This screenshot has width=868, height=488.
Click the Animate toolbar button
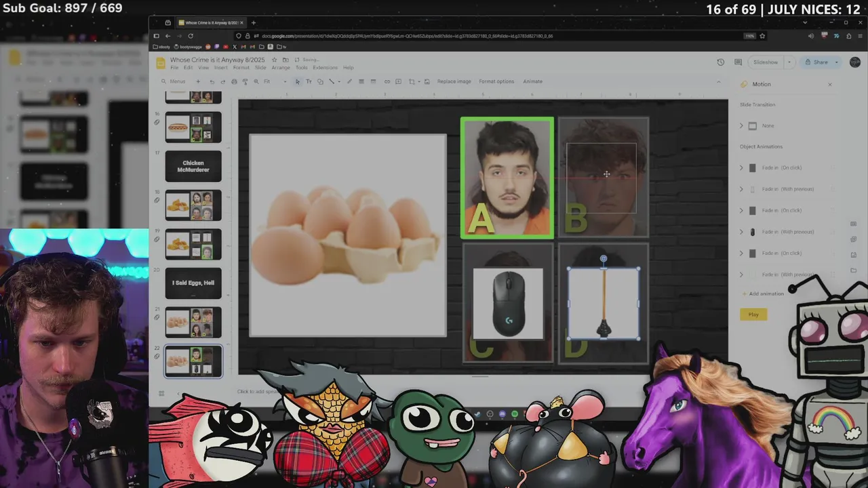coord(532,81)
